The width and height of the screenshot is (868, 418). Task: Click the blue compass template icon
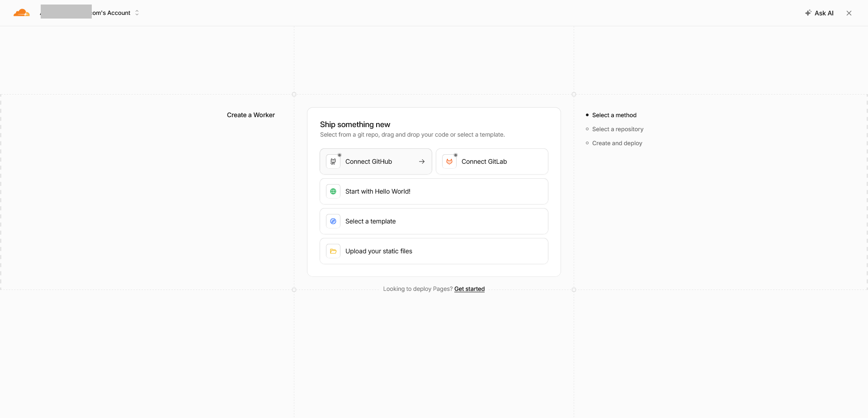(x=333, y=221)
